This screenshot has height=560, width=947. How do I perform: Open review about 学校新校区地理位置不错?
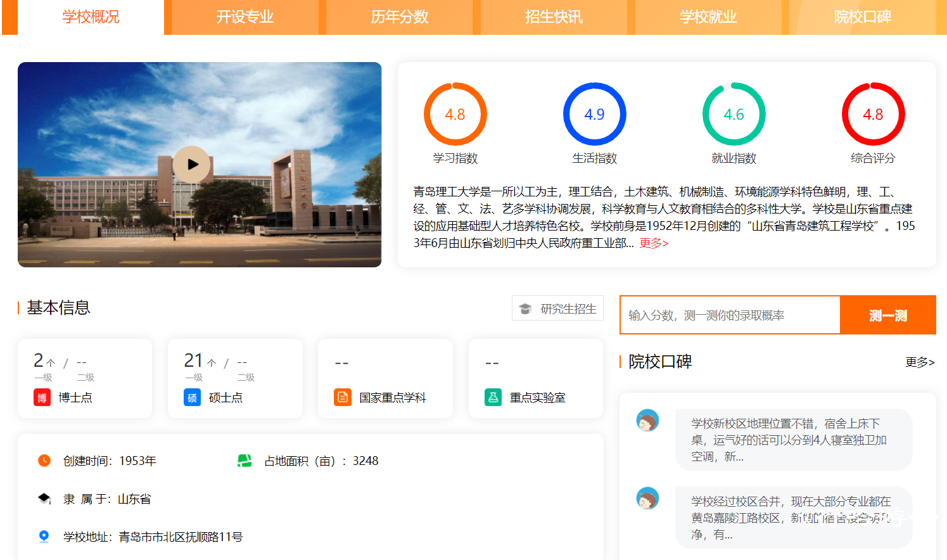794,440
